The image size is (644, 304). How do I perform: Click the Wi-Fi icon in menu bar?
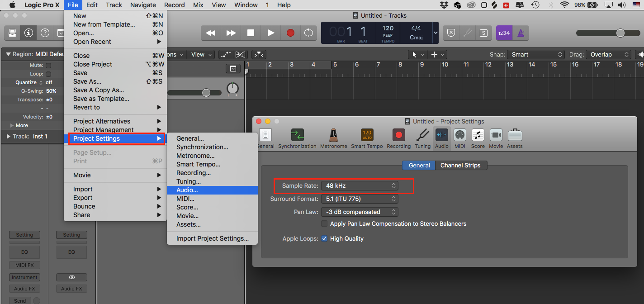[x=564, y=5]
